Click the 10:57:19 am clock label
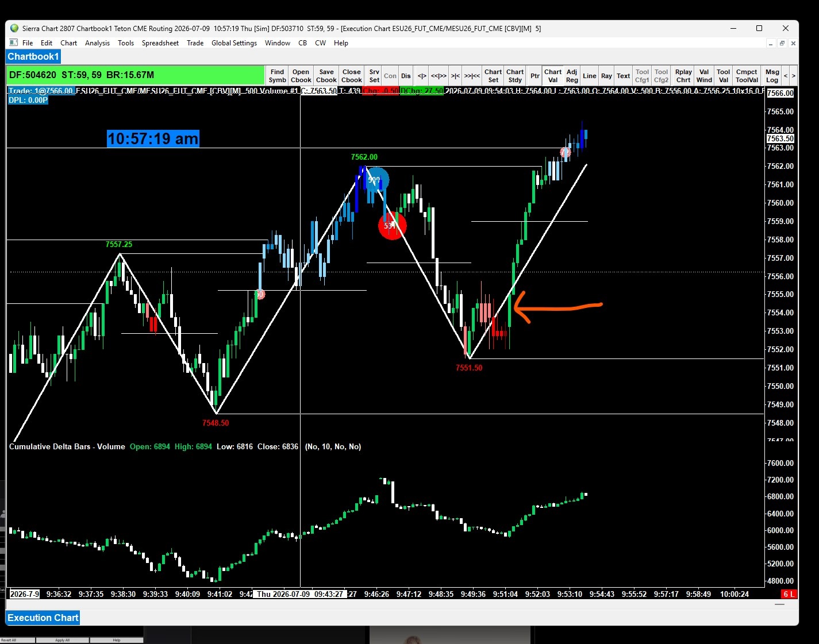 [153, 138]
